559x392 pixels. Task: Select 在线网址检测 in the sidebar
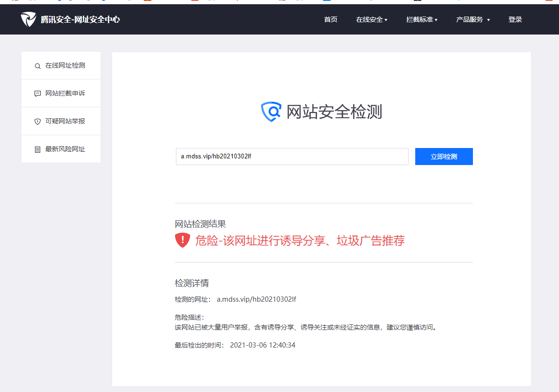coord(61,66)
